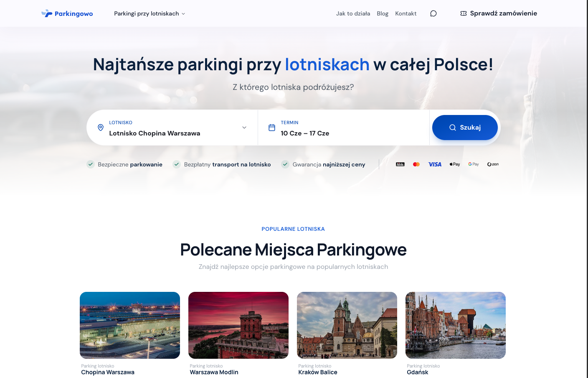
Task: Open the Lotnisko Chopina Warszawa airport dropdown
Action: 172,128
